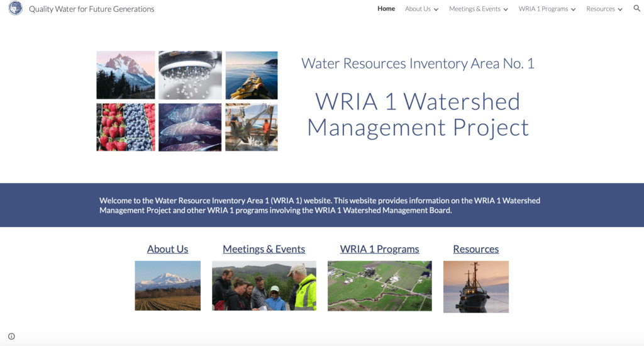644x346 pixels.
Task: Open the aerial farmland image
Action: click(x=379, y=286)
